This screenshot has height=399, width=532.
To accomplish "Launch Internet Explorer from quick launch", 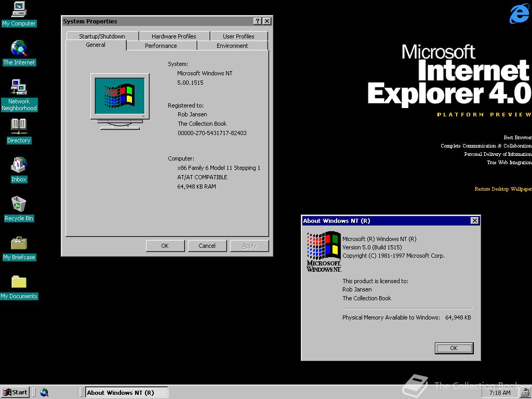I will coord(44,393).
